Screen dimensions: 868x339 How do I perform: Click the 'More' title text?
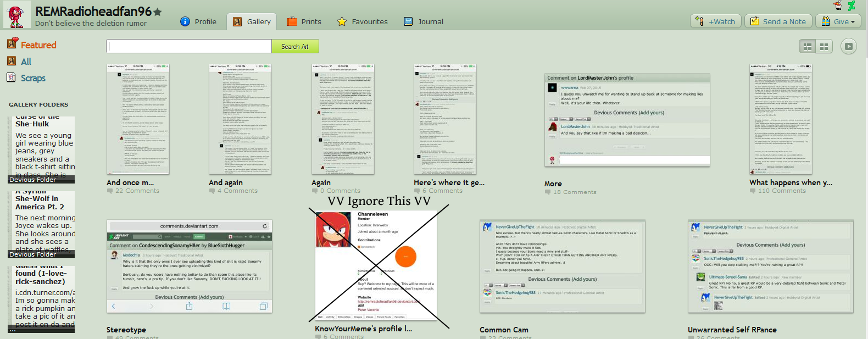coord(553,184)
